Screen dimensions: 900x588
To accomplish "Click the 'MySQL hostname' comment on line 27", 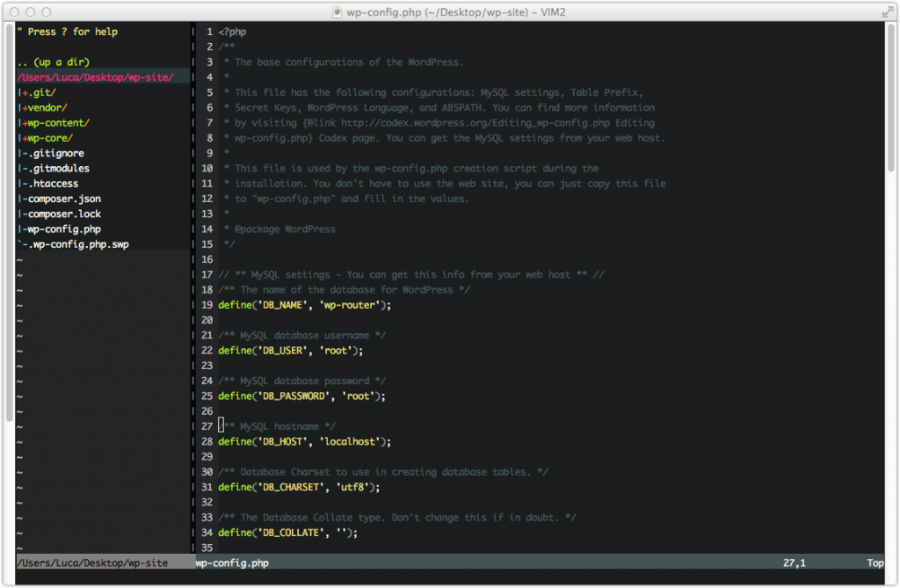I will [279, 426].
